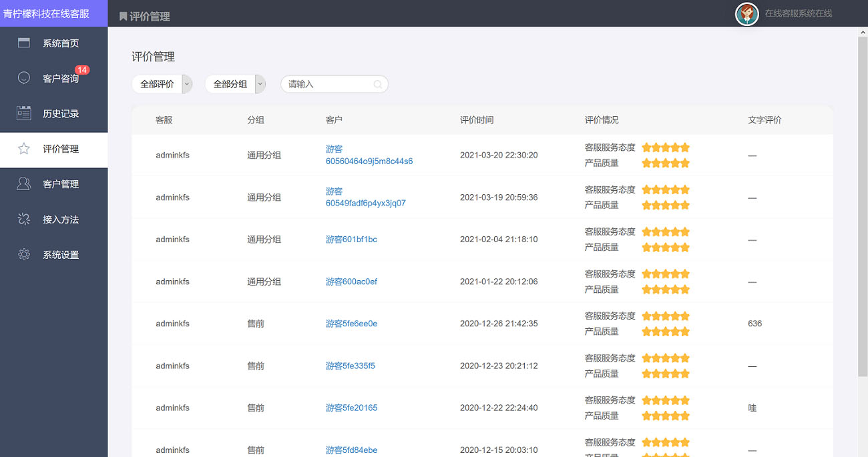Click the fourth star in 产品质量 for 游客600ac0ef
868x457 pixels.
pyautogui.click(x=676, y=289)
